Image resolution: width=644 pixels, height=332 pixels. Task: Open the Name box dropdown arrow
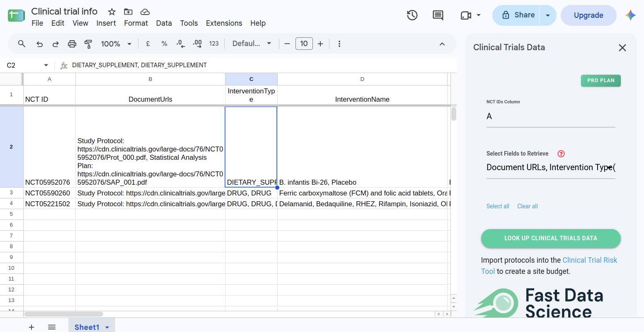(46, 65)
